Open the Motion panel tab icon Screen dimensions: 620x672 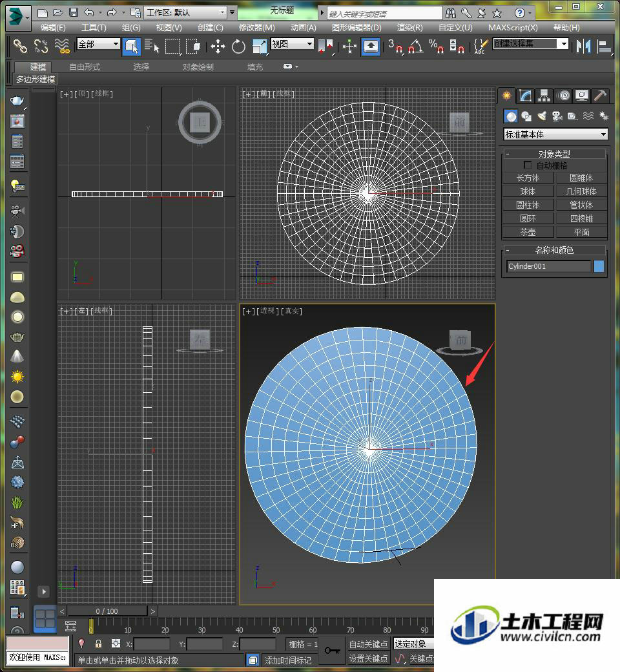564,96
